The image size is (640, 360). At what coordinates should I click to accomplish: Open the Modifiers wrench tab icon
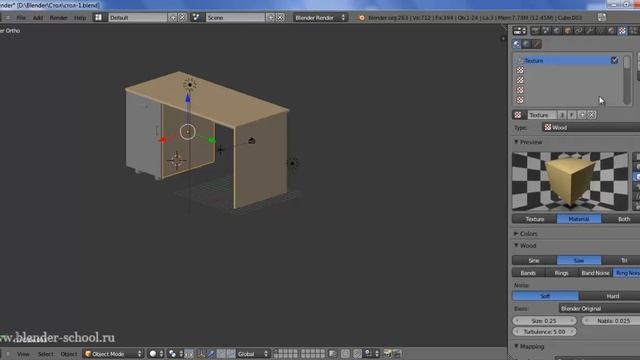[589, 31]
